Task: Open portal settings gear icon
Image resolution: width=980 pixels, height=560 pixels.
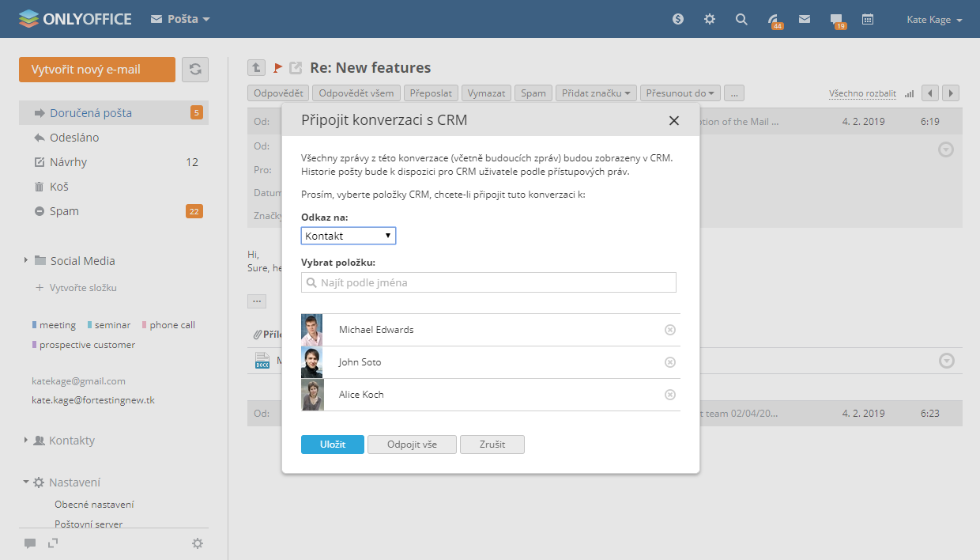Action: (710, 20)
